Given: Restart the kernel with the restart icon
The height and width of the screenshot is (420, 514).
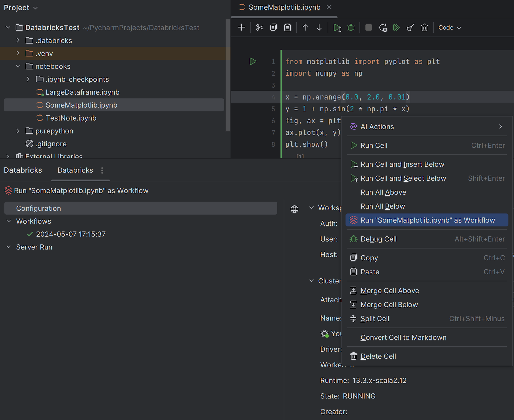Looking at the screenshot, I should coord(383,27).
